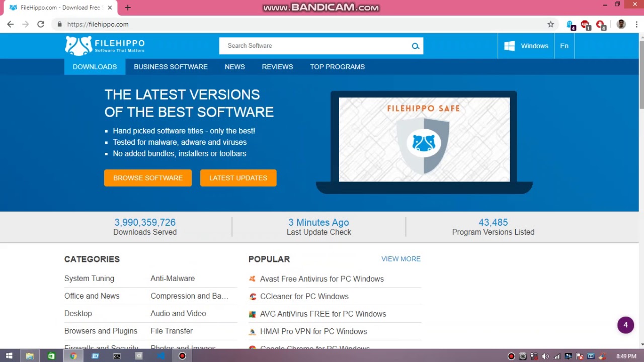Screen dimensions: 644x362
Task: Open the Windows platform selector
Action: point(526,46)
